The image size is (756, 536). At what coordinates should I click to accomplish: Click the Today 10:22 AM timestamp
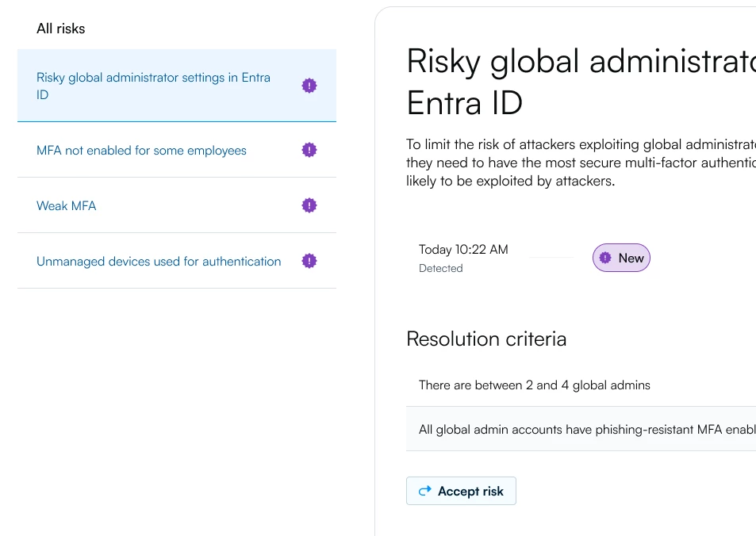click(x=463, y=250)
